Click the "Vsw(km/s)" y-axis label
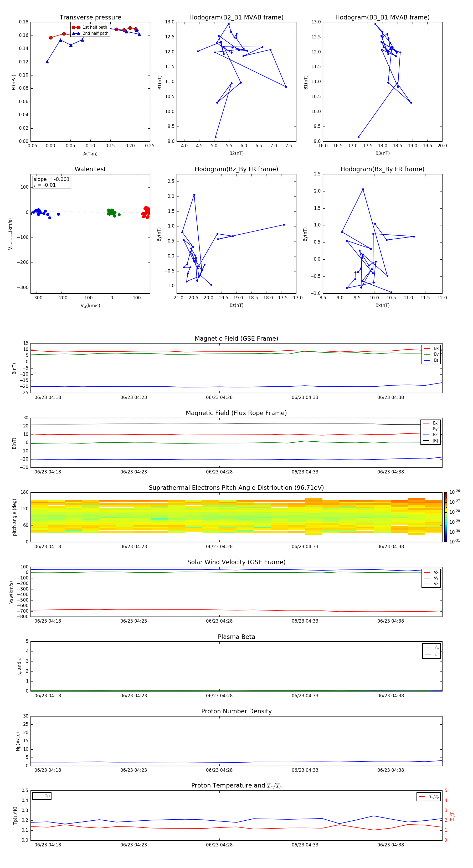This screenshot has width=473, height=868. [11, 592]
